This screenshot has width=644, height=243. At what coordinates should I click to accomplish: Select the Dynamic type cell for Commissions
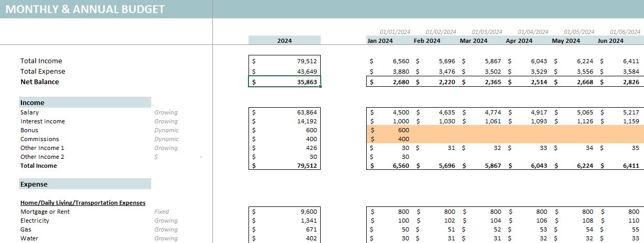(166, 139)
